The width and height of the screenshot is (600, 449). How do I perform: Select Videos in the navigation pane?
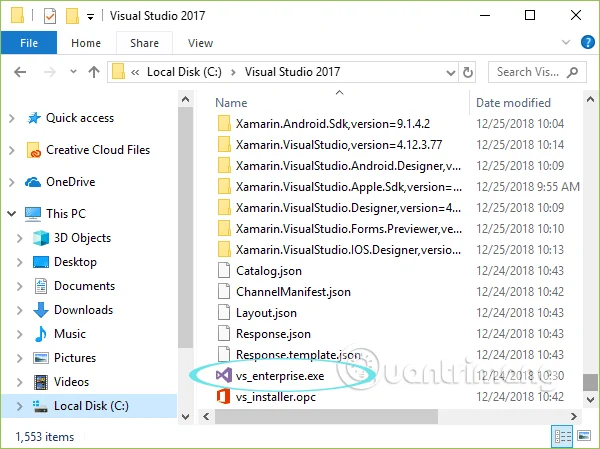[71, 382]
